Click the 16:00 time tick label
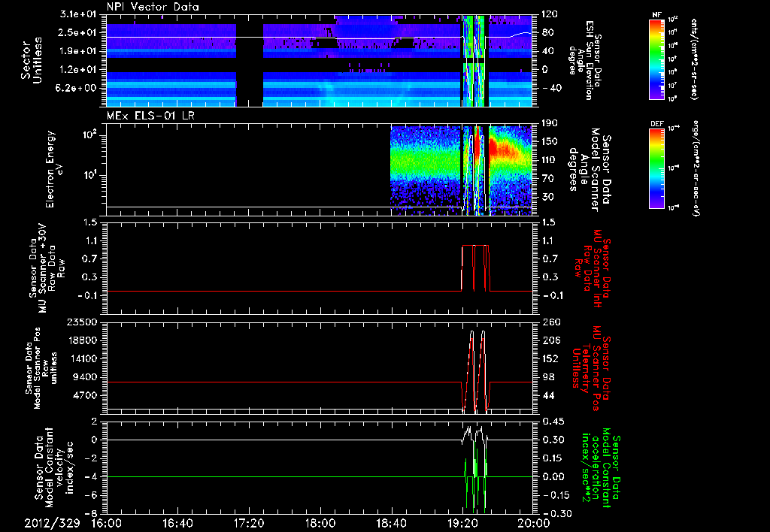The height and width of the screenshot is (532, 770). pos(107,523)
